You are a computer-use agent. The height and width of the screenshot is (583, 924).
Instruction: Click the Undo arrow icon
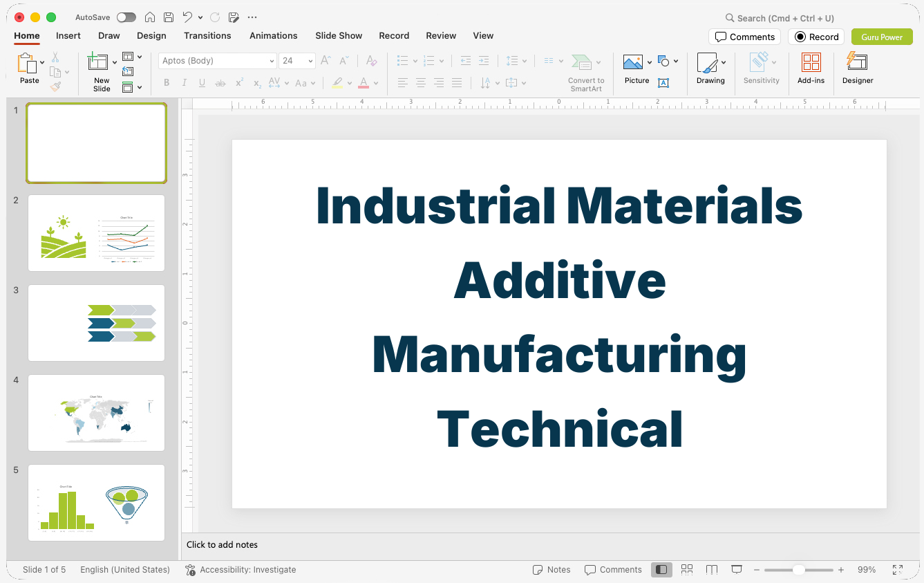[x=187, y=17]
